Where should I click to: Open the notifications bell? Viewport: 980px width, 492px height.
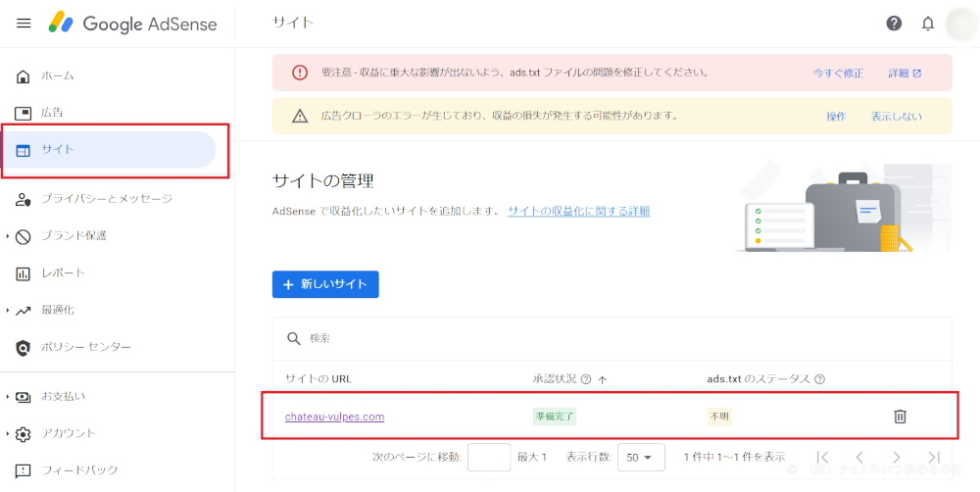point(928,24)
